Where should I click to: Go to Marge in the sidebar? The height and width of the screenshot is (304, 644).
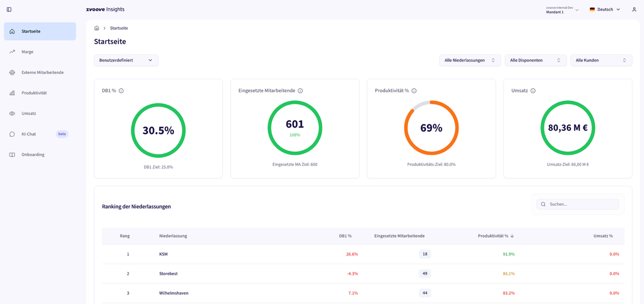click(x=27, y=52)
